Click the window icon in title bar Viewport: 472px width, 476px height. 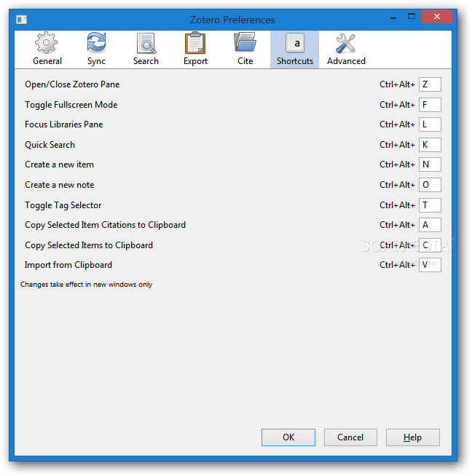click(x=21, y=20)
